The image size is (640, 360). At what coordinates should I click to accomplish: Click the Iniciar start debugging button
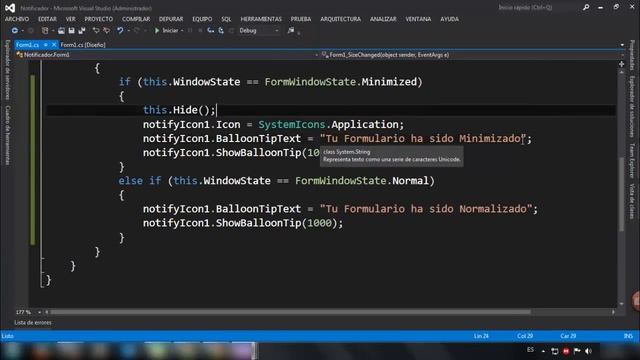(167, 31)
